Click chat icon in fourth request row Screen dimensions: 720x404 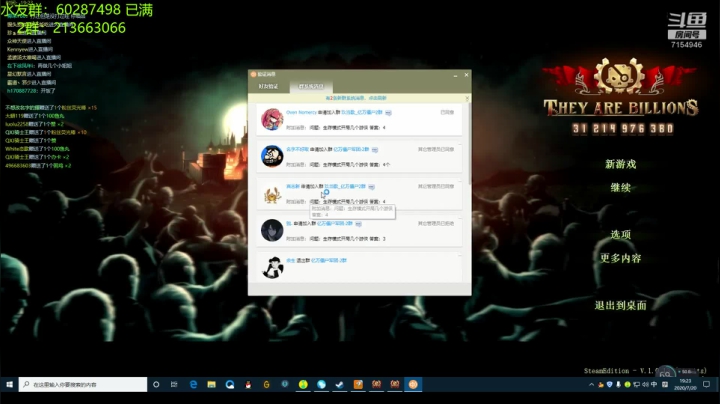tap(359, 224)
